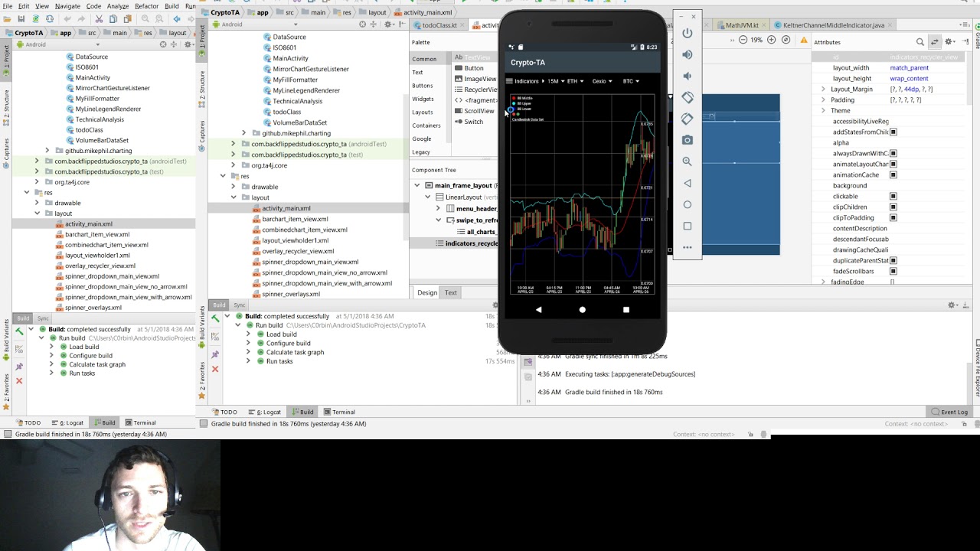Click emulator Home circle in side toolbar

tap(687, 204)
